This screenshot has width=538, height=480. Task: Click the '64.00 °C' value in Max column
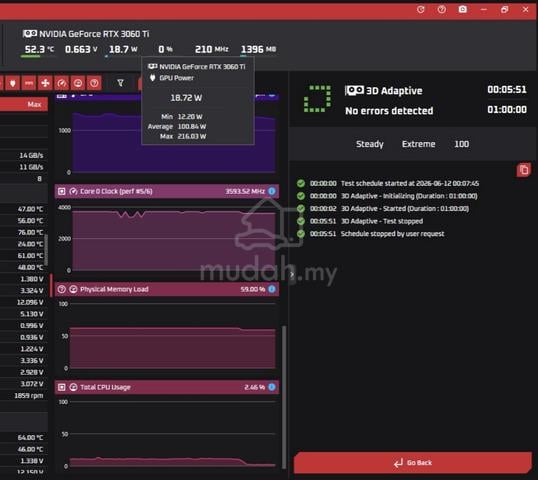(31, 437)
